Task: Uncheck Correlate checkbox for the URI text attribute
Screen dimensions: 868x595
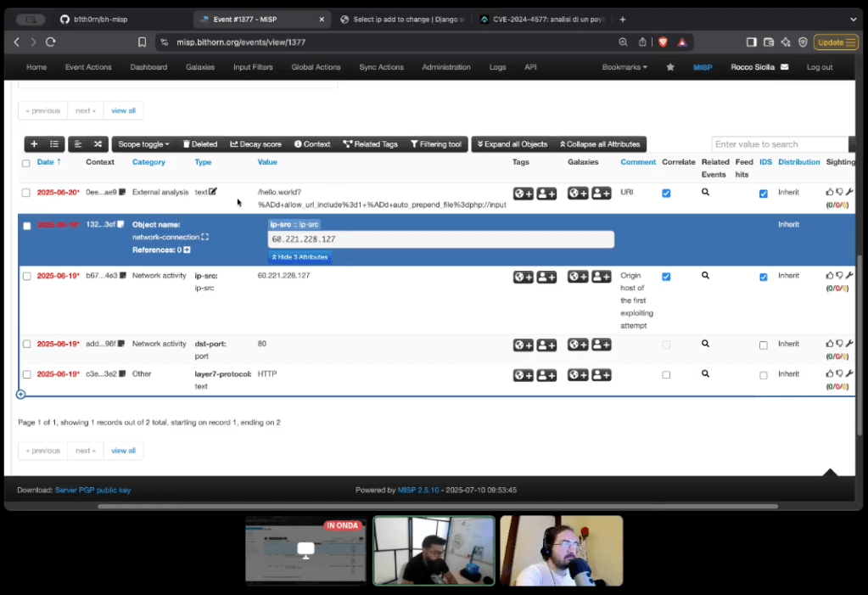Action: pos(666,194)
